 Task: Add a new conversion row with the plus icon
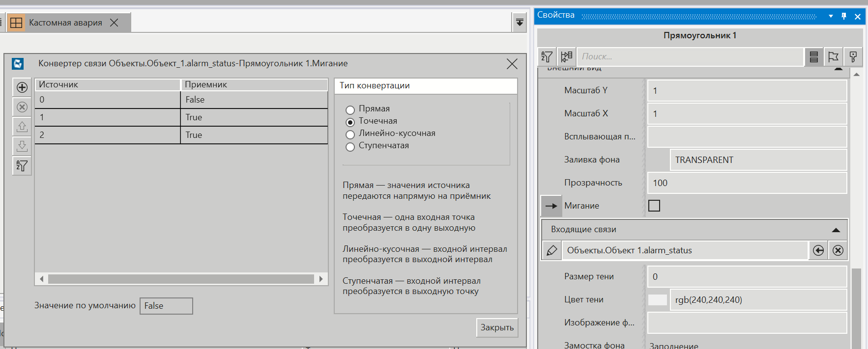click(22, 87)
